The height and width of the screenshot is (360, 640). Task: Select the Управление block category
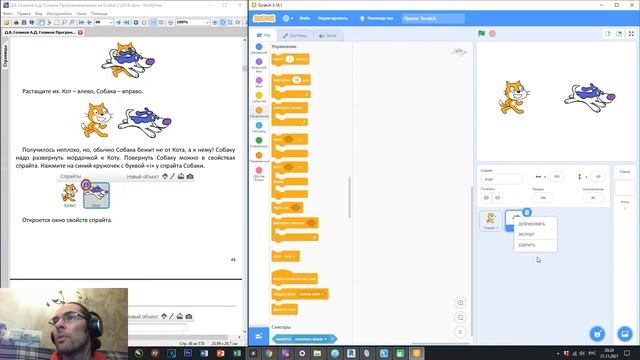(259, 112)
